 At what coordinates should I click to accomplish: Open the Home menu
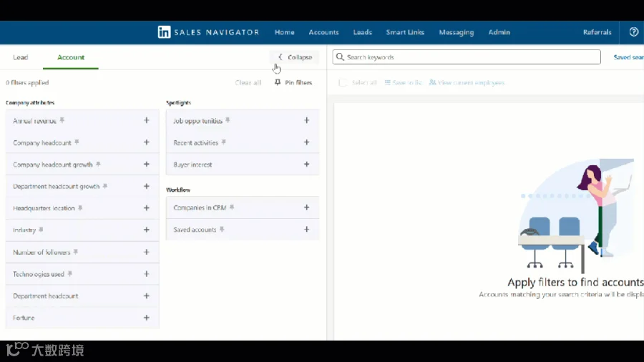coord(285,32)
